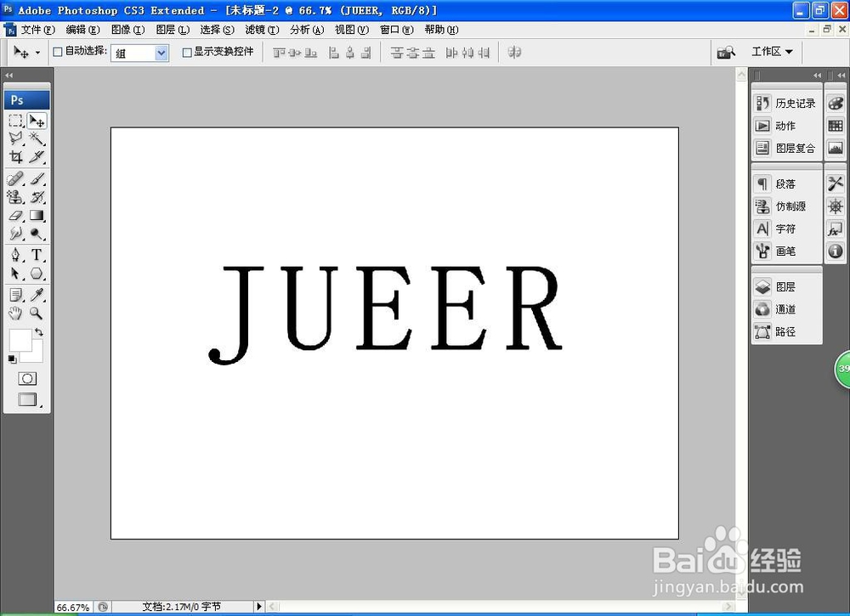Open the Info panel icon
Viewport: 850px width, 616px height.
(836, 251)
